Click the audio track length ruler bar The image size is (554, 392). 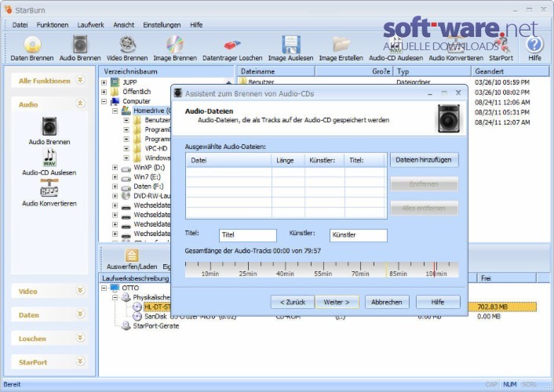(x=322, y=270)
